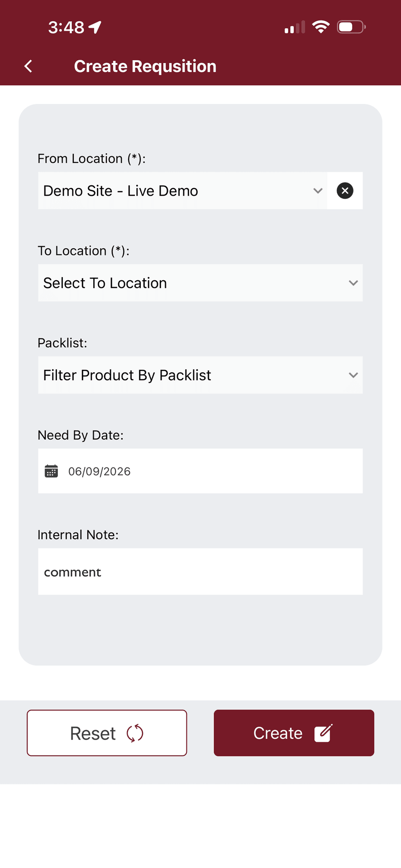Focus the Internal Note comment field
This screenshot has width=401, height=868.
coord(200,572)
